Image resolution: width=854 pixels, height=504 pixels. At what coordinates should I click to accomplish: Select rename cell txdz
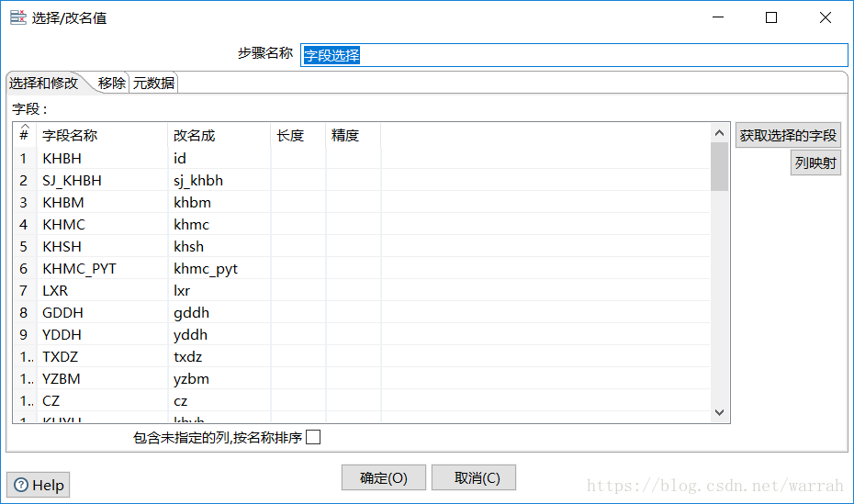click(219, 356)
